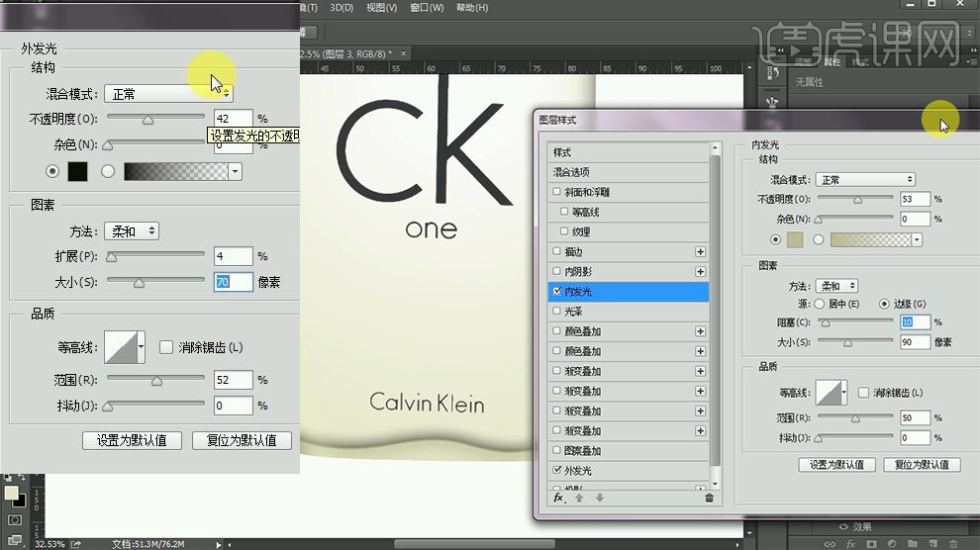The height and width of the screenshot is (550, 980).
Task: Create new adjustment layer icon in Layers panel
Action: tap(892, 544)
